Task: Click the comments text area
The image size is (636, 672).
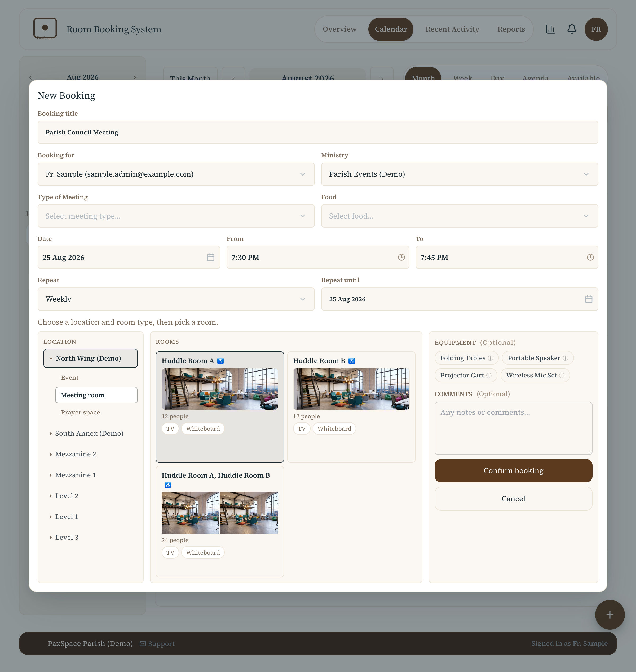Action: (513, 428)
